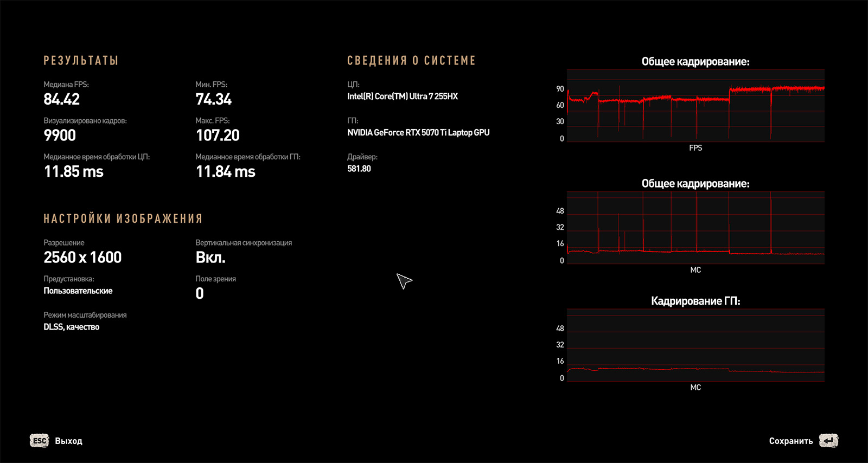This screenshot has width=868, height=463.
Task: Click the field of view value 0
Action: [200, 294]
